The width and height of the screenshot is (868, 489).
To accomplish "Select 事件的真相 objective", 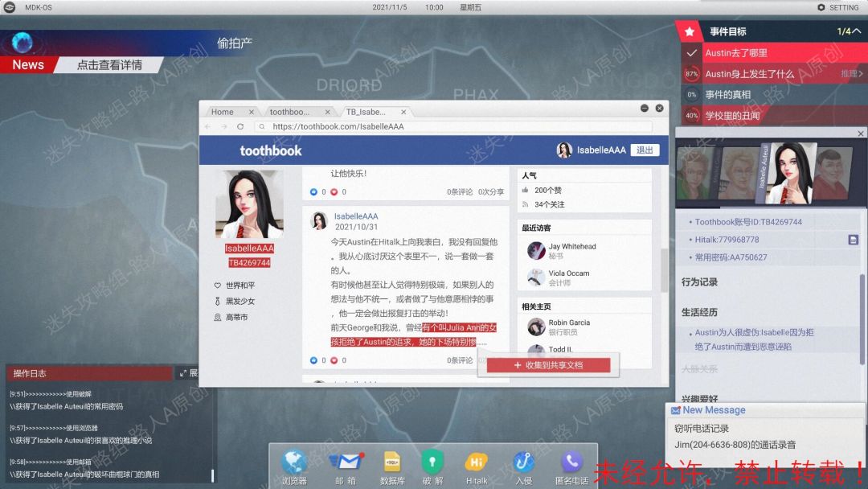I will click(775, 95).
